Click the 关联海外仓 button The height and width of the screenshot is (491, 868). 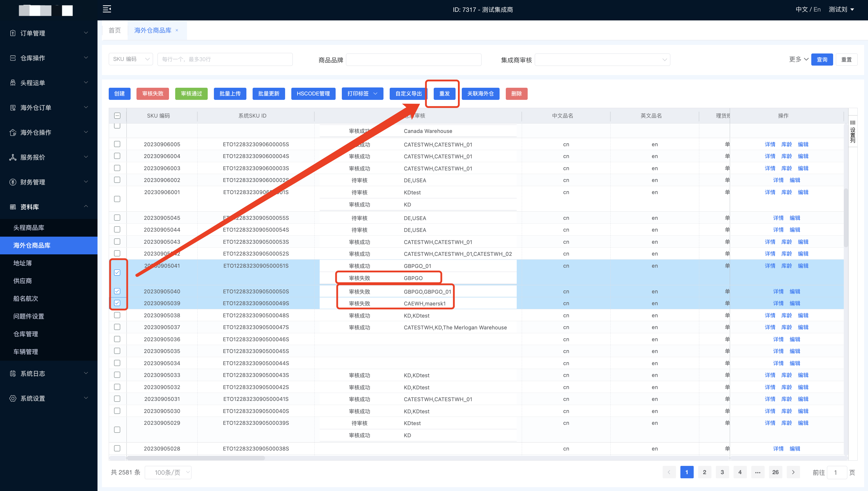coord(480,93)
